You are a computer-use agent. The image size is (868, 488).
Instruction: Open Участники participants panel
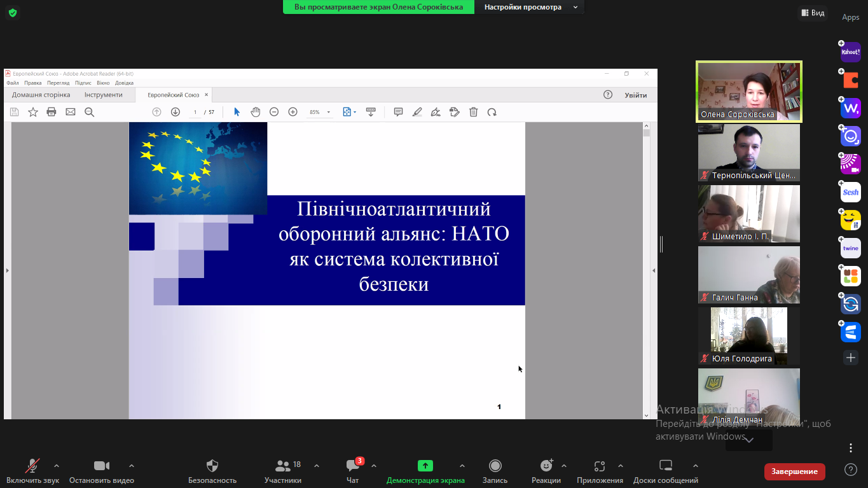coord(283,471)
